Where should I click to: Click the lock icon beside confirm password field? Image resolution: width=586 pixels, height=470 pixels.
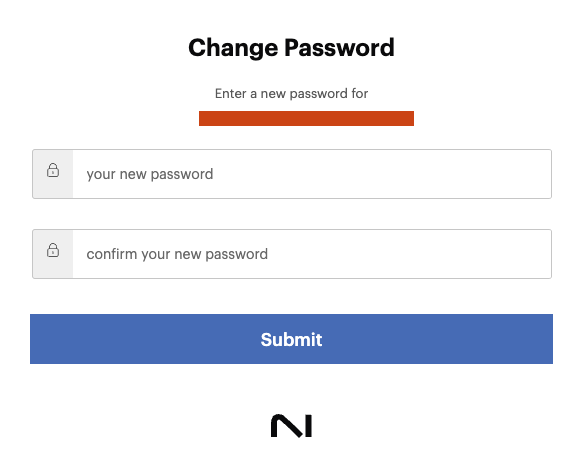click(53, 250)
